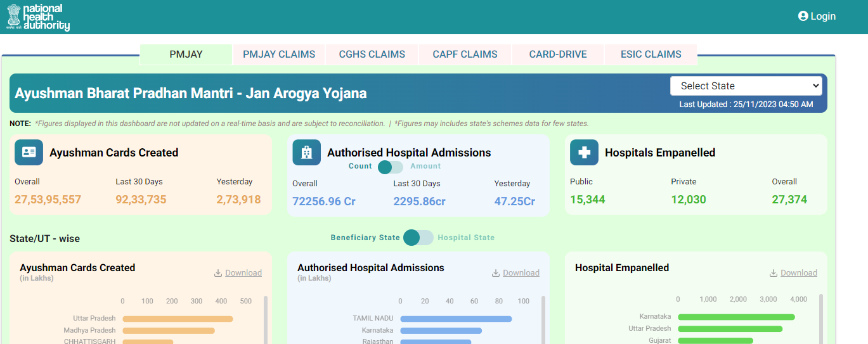The width and height of the screenshot is (868, 344).
Task: Open the CGHS CLAIMS tab
Action: 372,54
